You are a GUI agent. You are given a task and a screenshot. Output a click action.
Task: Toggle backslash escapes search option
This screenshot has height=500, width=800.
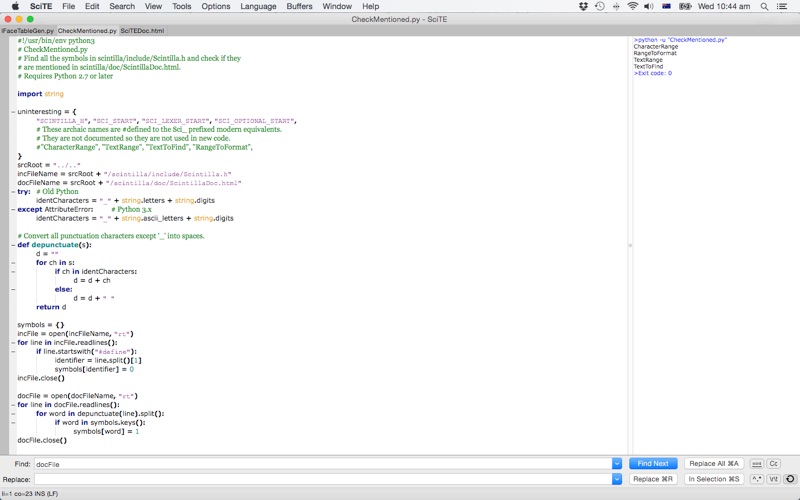(774, 479)
